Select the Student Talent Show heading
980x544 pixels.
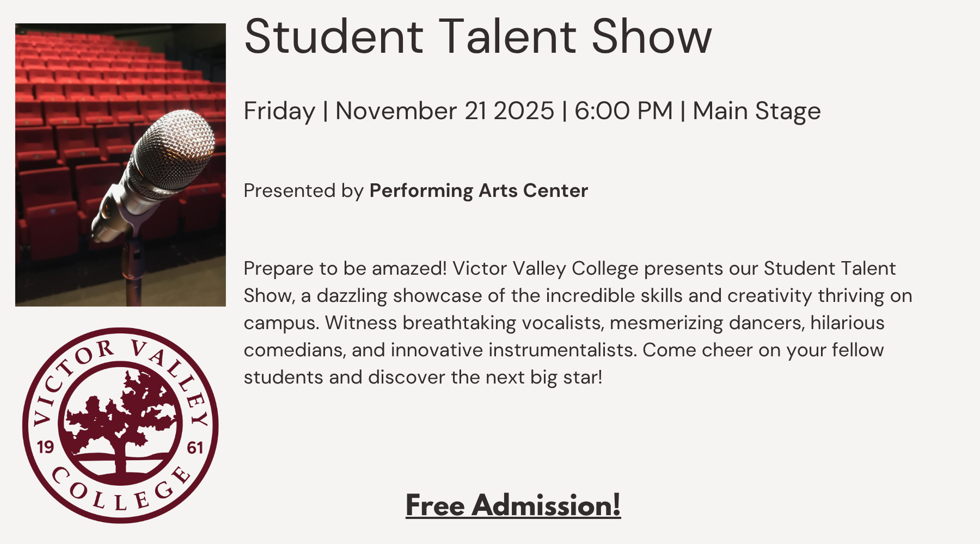477,36
